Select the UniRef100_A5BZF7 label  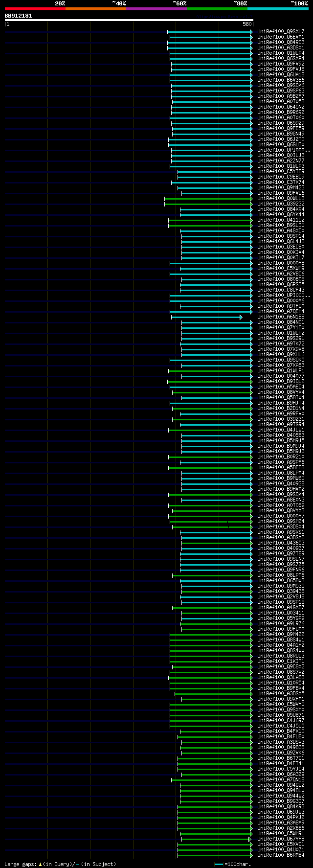pyautogui.click(x=281, y=96)
